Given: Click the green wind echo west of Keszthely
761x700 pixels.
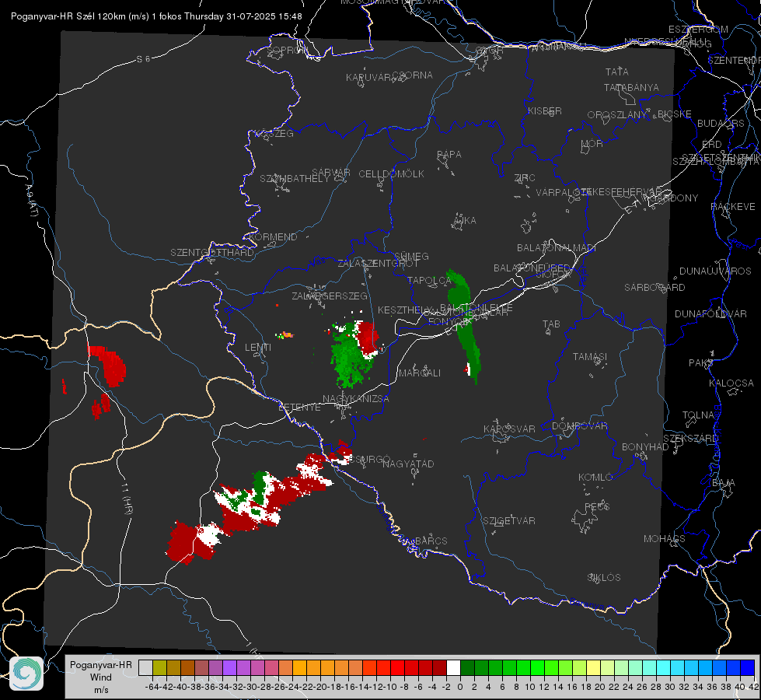Looking at the screenshot, I should click(x=351, y=357).
